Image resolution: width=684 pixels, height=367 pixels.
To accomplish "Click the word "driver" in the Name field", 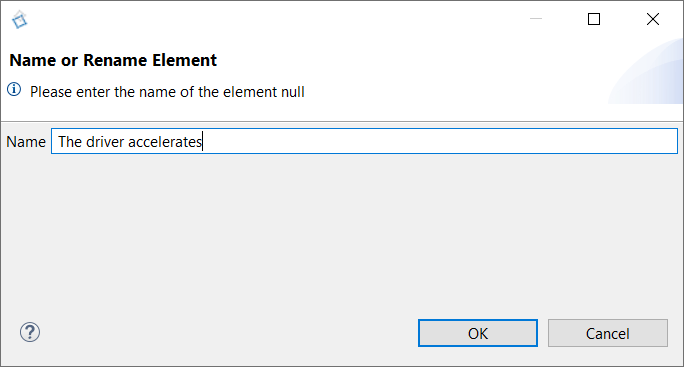I will click(x=105, y=142).
